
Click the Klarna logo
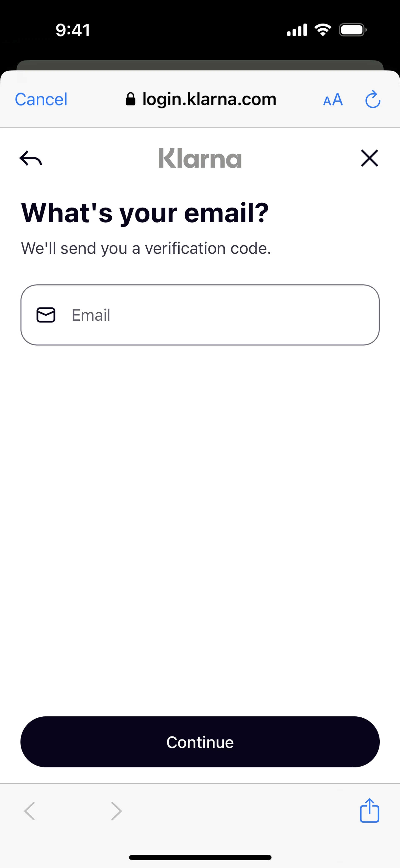(200, 158)
